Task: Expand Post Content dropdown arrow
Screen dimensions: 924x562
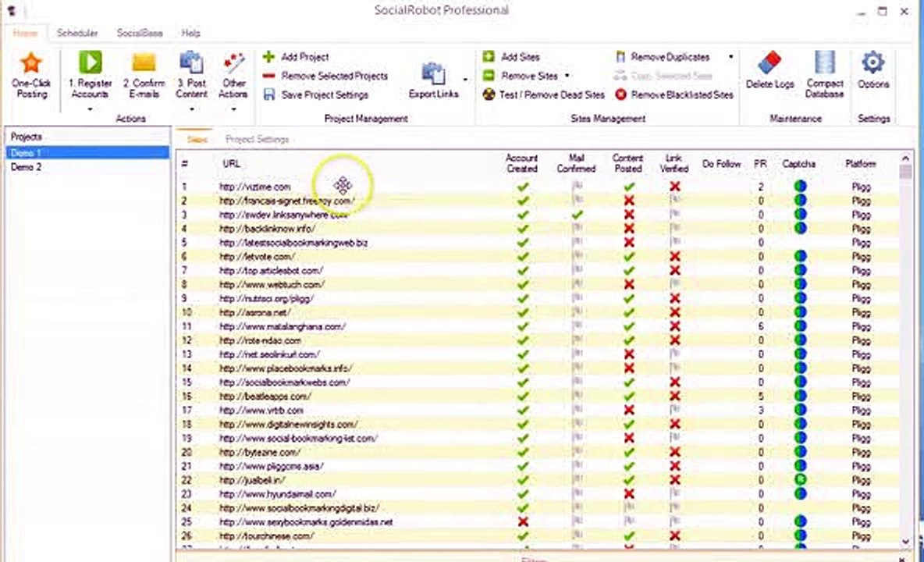Action: [x=191, y=109]
